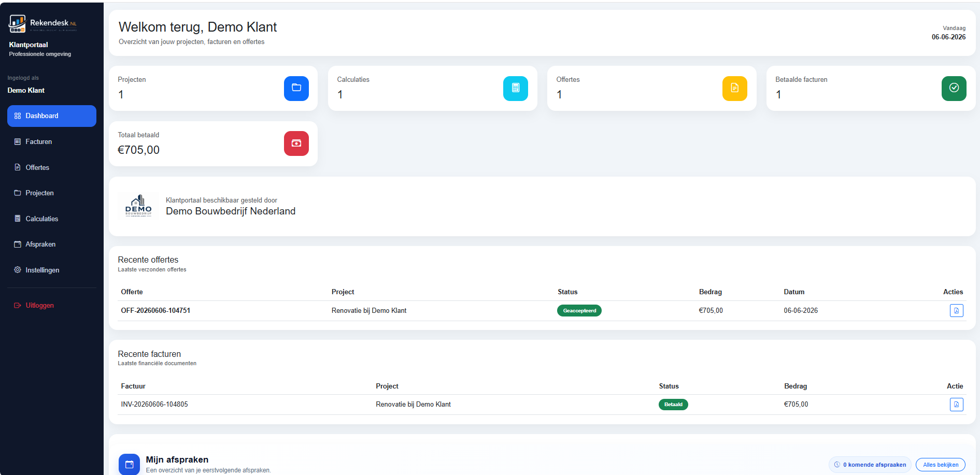Image resolution: width=980 pixels, height=475 pixels.
Task: Click the Geaccepteerd status badge
Action: point(579,311)
